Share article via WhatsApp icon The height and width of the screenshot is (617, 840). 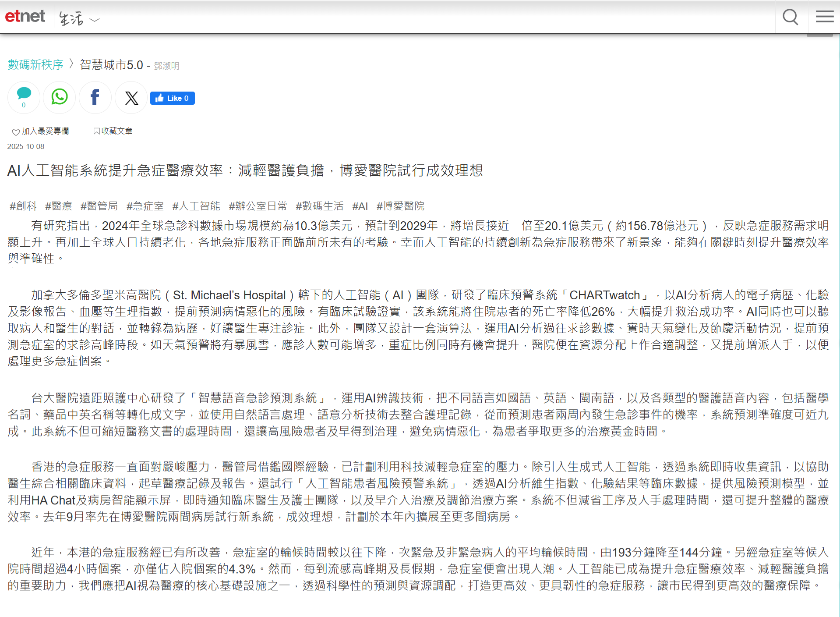coord(60,97)
